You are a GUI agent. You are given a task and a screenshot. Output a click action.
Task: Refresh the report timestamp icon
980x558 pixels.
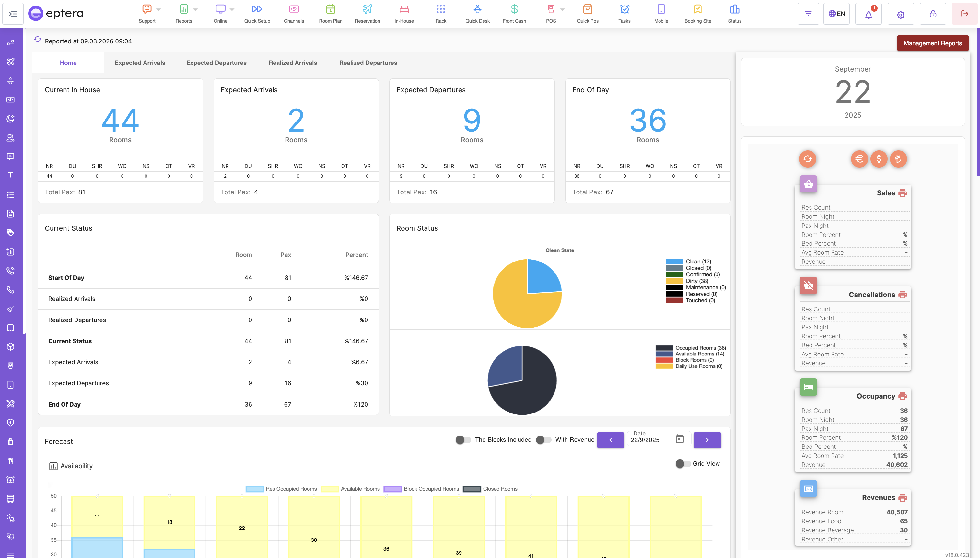38,40
